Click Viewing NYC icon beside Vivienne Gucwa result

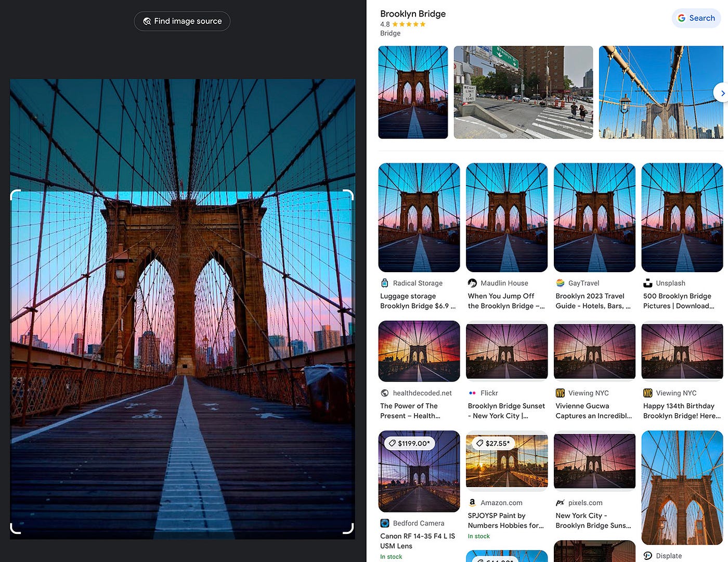point(560,393)
